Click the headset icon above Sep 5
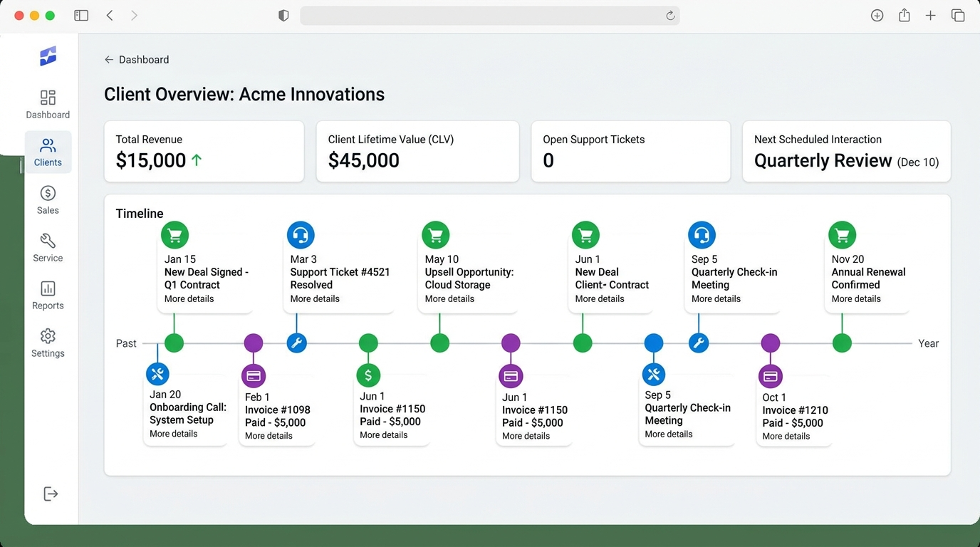980x547 pixels. pos(702,235)
